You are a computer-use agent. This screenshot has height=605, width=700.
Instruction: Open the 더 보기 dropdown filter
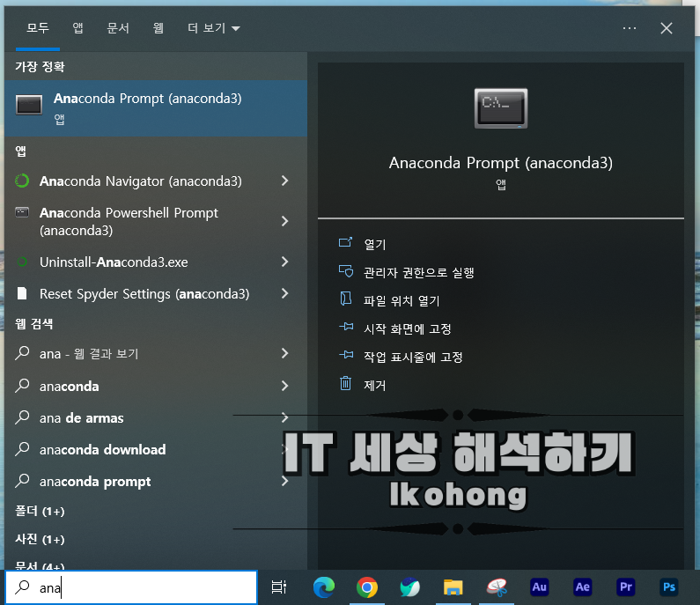(x=213, y=28)
